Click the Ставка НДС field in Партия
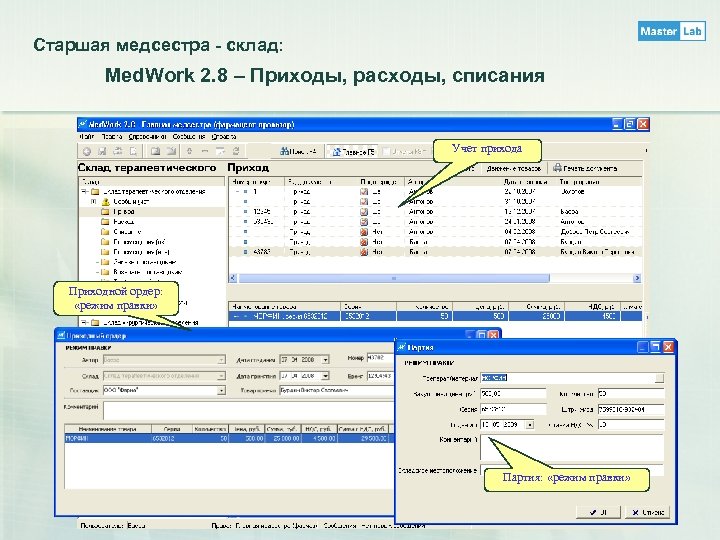 click(631, 425)
